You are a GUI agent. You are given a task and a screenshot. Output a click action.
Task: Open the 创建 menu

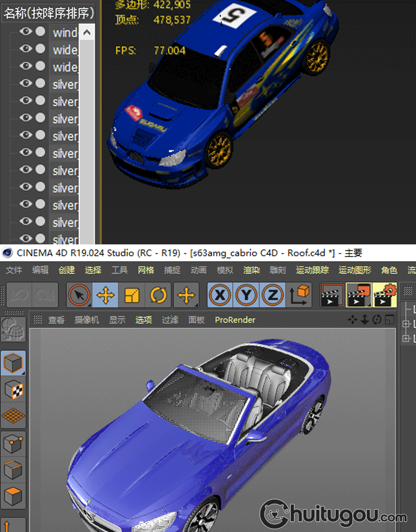click(67, 270)
